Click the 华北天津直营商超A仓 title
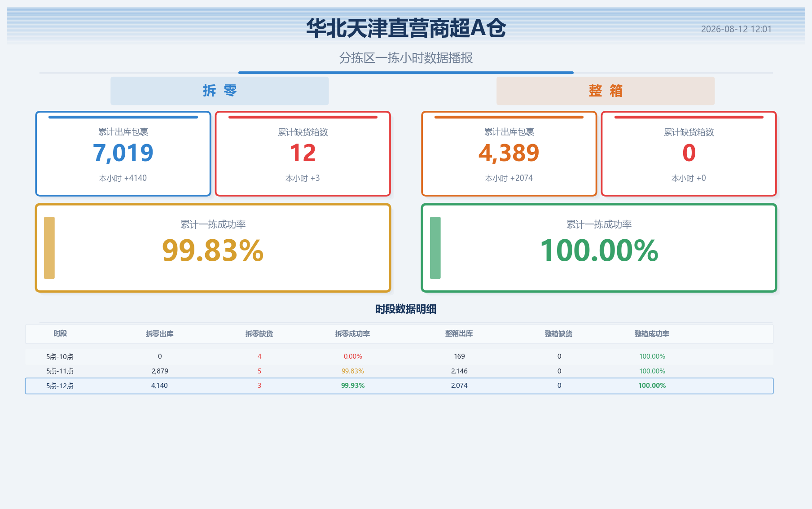The height and width of the screenshot is (509, 812). click(406, 28)
